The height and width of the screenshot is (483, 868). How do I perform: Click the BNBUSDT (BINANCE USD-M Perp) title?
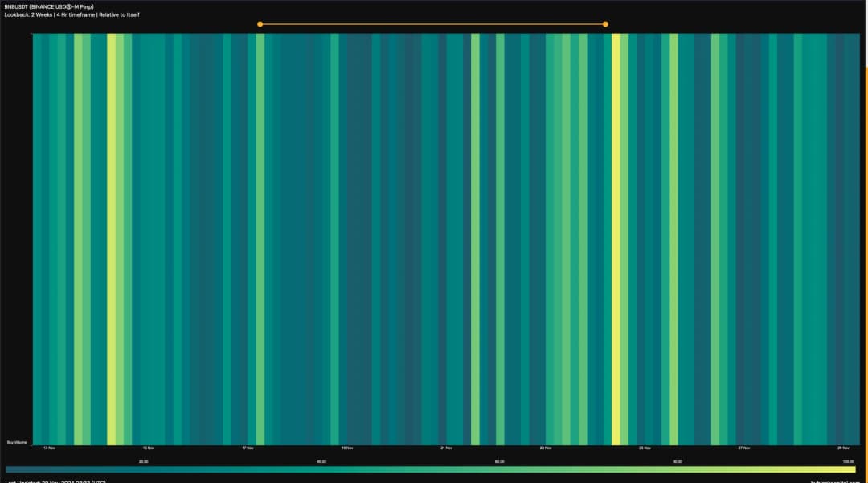[49, 7]
